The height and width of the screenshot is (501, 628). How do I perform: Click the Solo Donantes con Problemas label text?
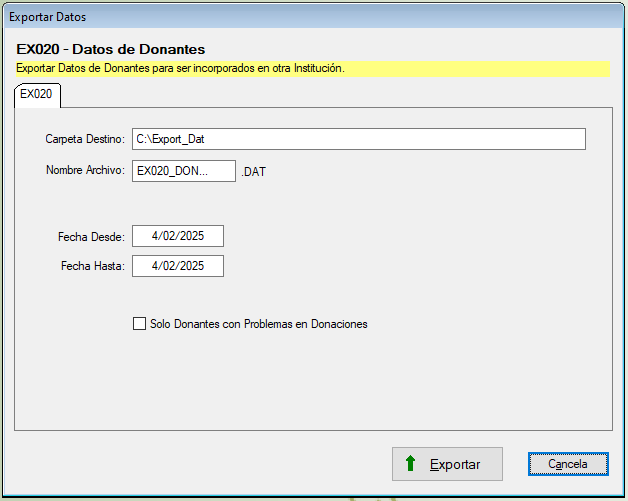(x=258, y=324)
